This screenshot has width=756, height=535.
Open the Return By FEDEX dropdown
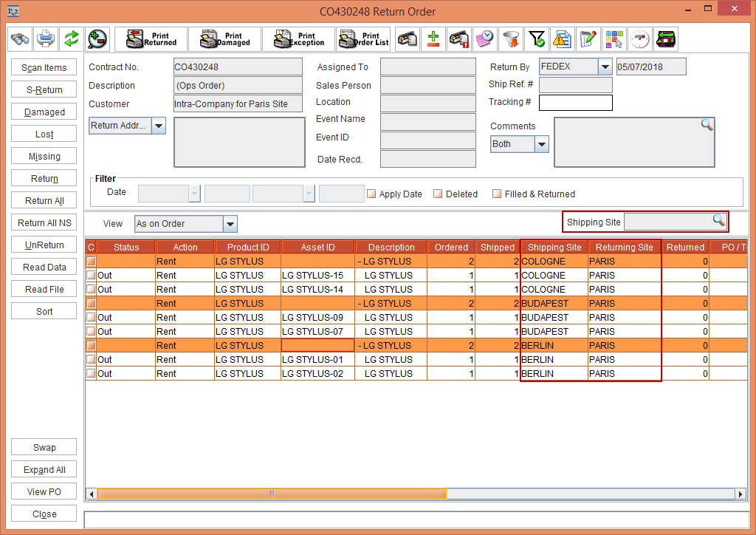coord(605,67)
